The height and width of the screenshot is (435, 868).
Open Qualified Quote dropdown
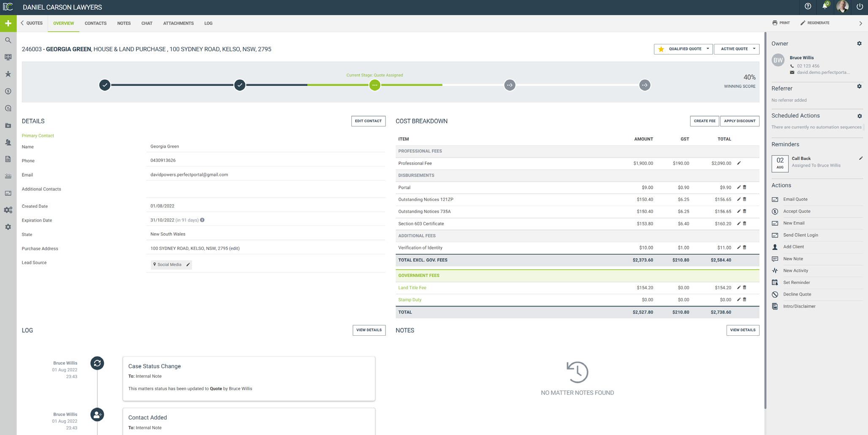coord(683,49)
